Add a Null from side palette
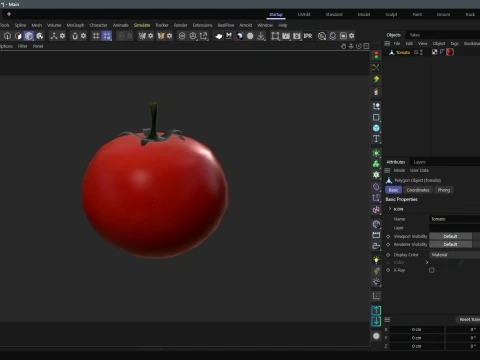 point(376,106)
